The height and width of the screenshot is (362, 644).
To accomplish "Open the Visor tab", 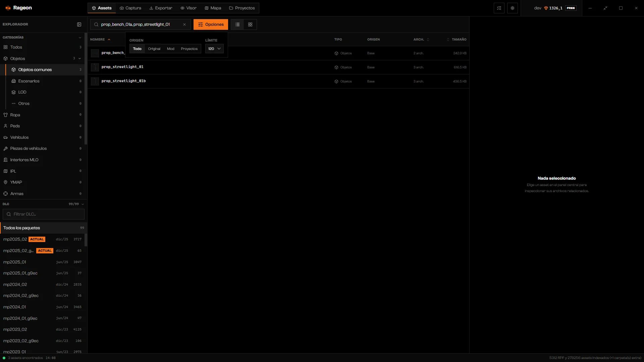I will (x=189, y=8).
